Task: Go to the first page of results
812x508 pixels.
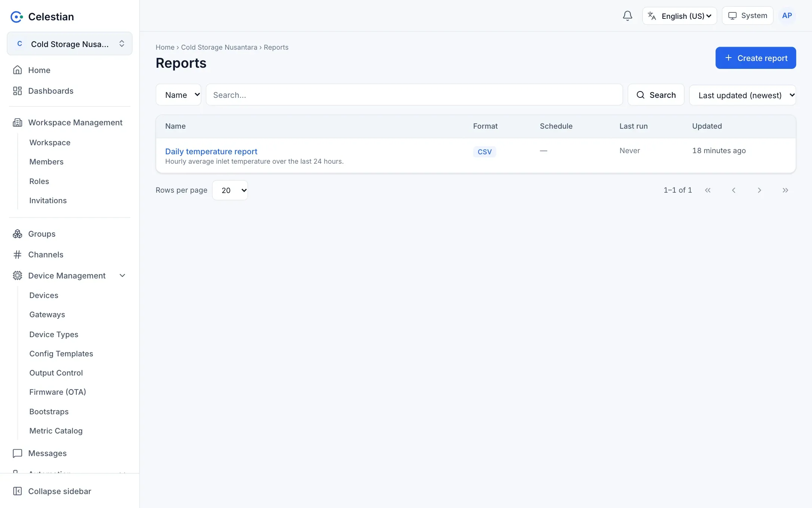Action: click(x=708, y=190)
